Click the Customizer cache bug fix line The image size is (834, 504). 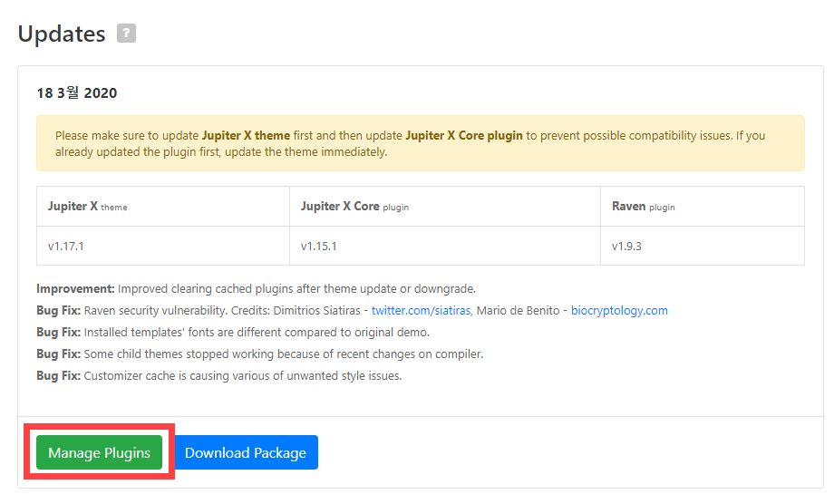[218, 376]
